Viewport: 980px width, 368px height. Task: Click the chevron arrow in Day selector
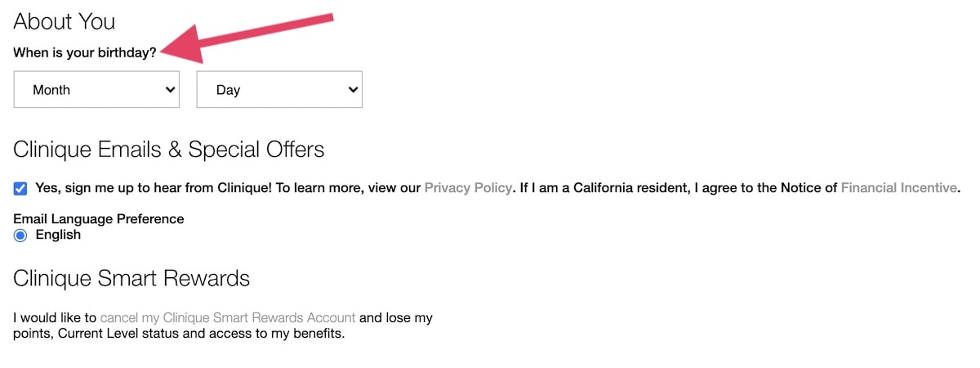(353, 90)
